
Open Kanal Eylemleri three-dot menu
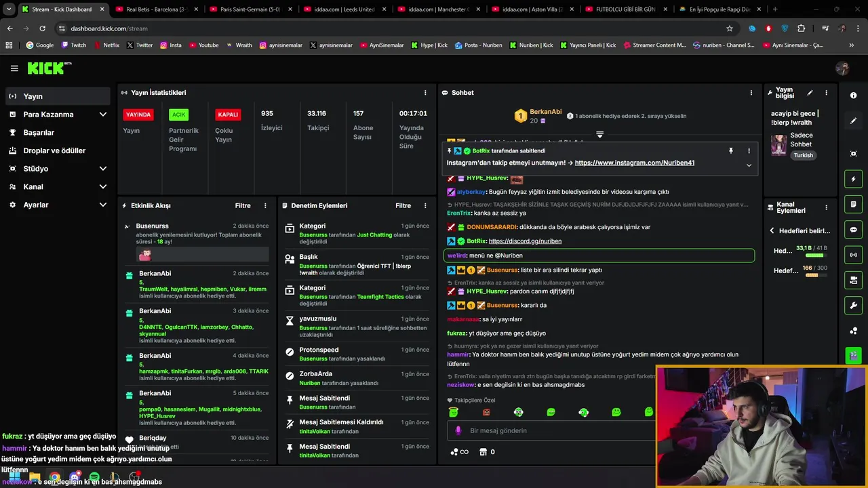[826, 207]
